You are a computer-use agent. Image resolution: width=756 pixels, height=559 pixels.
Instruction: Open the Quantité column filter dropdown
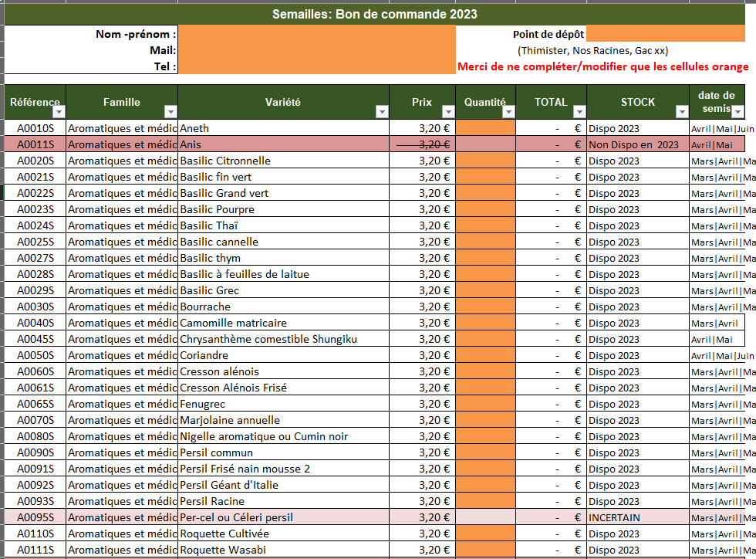[x=508, y=112]
